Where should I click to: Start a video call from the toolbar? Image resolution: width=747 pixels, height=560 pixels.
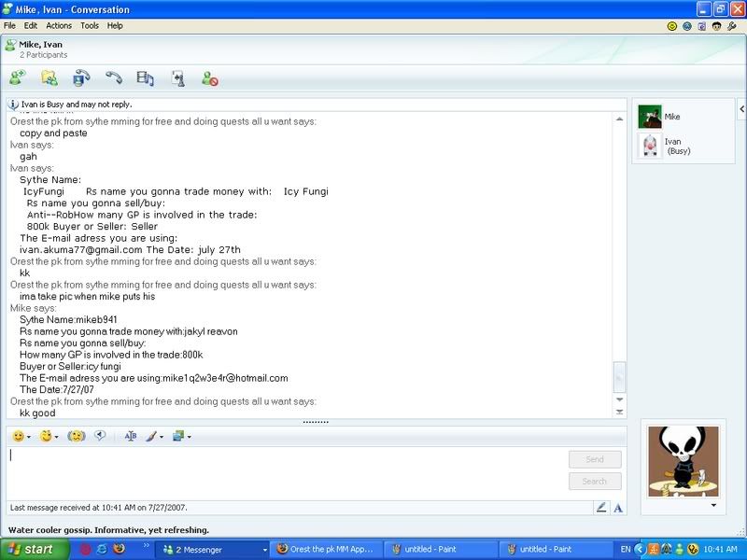coord(82,79)
